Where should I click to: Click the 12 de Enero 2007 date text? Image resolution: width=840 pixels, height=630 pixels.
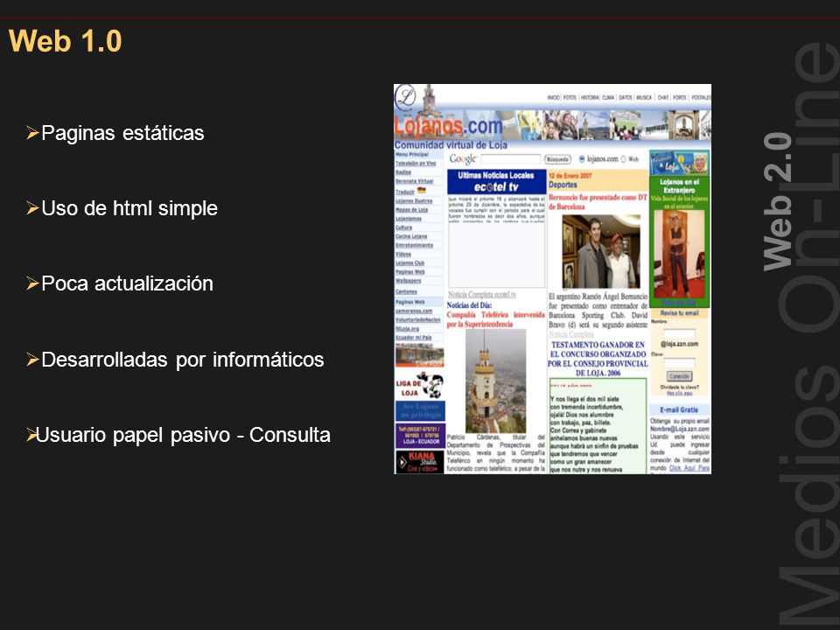(570, 176)
